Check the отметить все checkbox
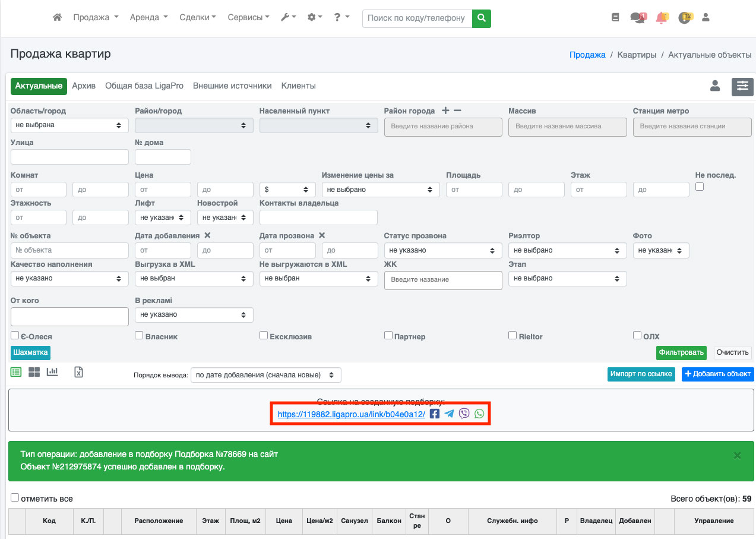This screenshot has width=756, height=539. click(15, 497)
